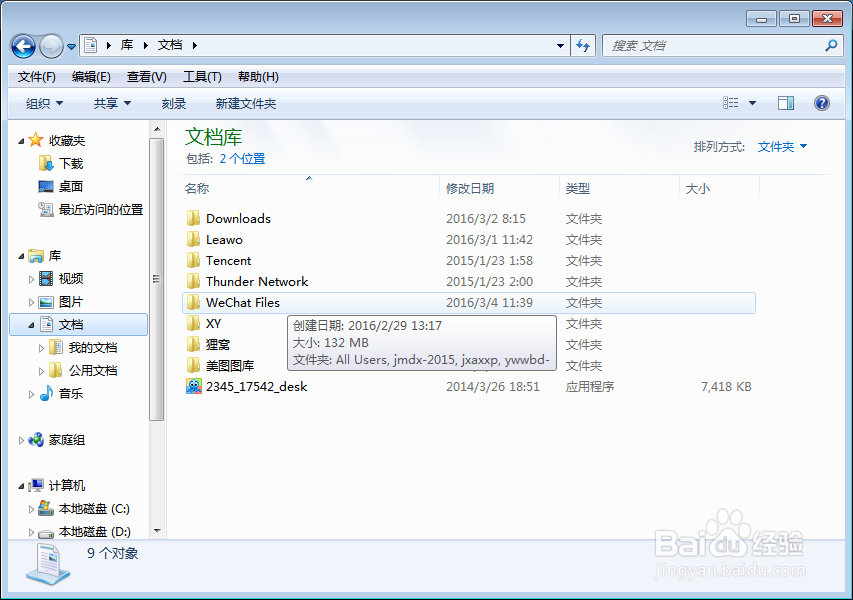Open the 工具(T) menu
The width and height of the screenshot is (853, 600).
202,77
